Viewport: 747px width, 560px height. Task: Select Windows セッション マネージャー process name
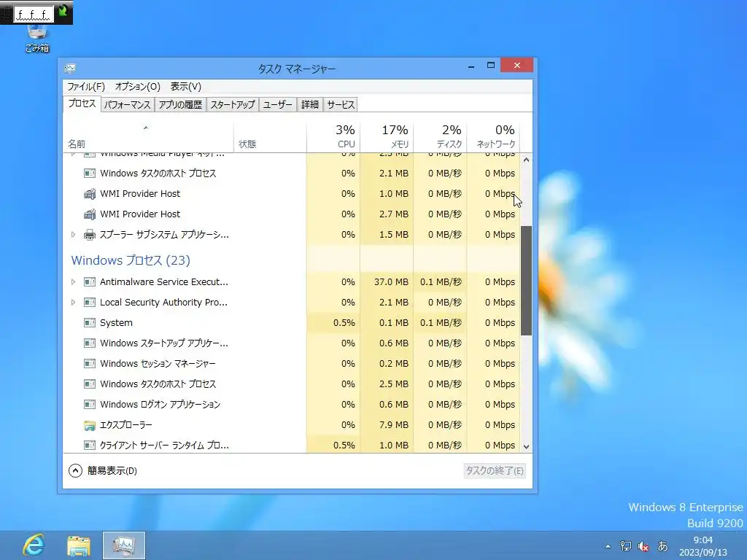[158, 364]
